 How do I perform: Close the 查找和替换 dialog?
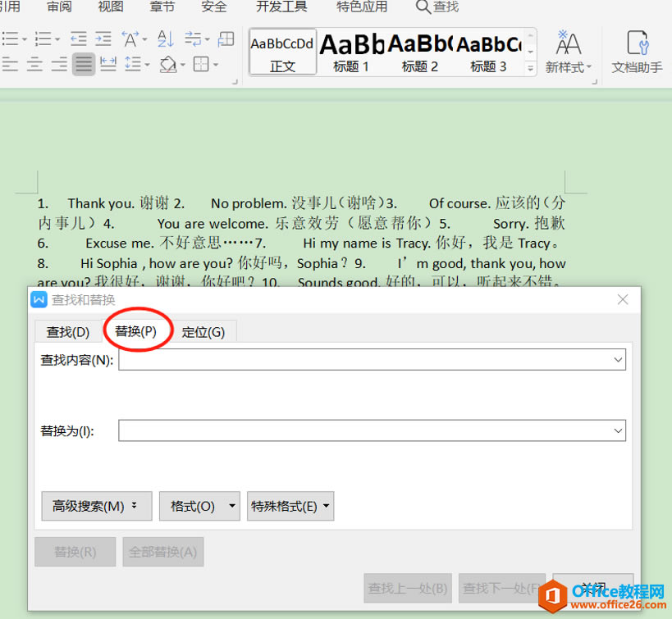coord(623,299)
